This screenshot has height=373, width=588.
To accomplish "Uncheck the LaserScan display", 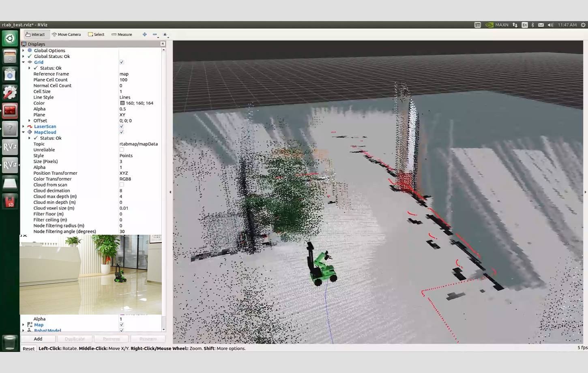I will tap(122, 126).
